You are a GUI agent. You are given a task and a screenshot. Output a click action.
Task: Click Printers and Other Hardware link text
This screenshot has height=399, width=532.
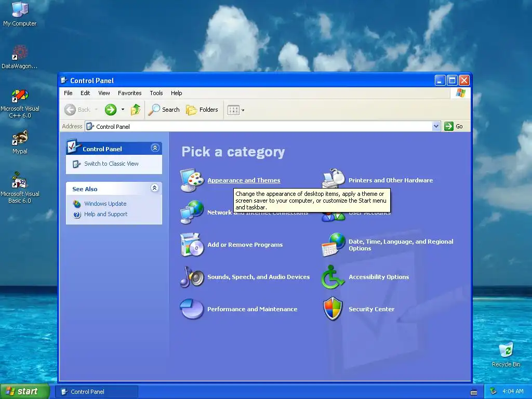pyautogui.click(x=391, y=180)
